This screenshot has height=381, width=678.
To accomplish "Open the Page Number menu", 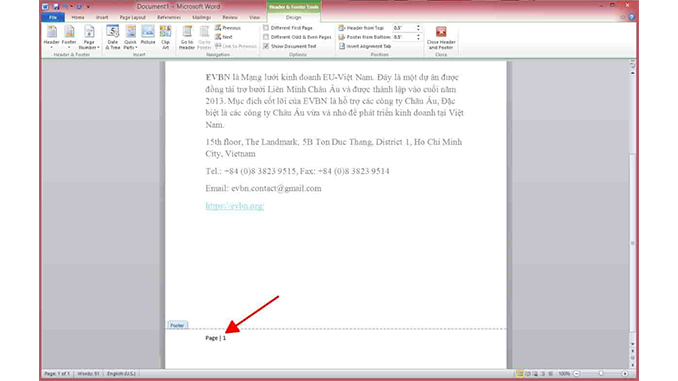I will [x=89, y=37].
